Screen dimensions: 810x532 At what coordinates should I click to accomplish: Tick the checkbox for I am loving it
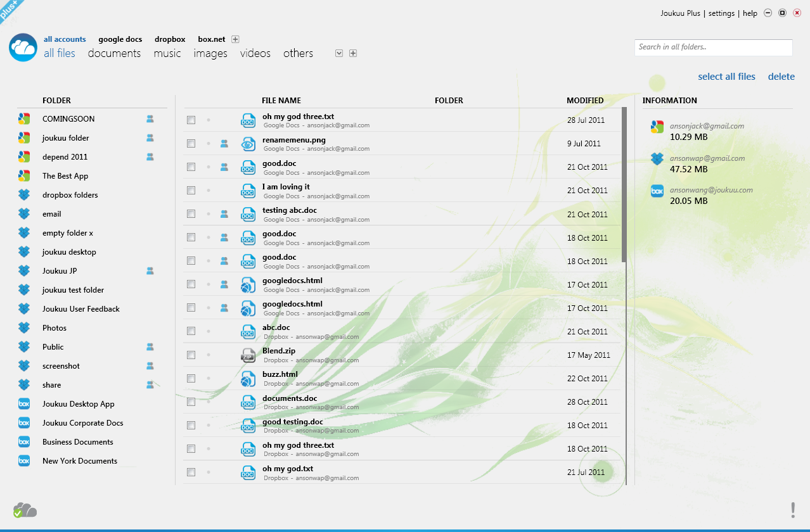pos(191,191)
